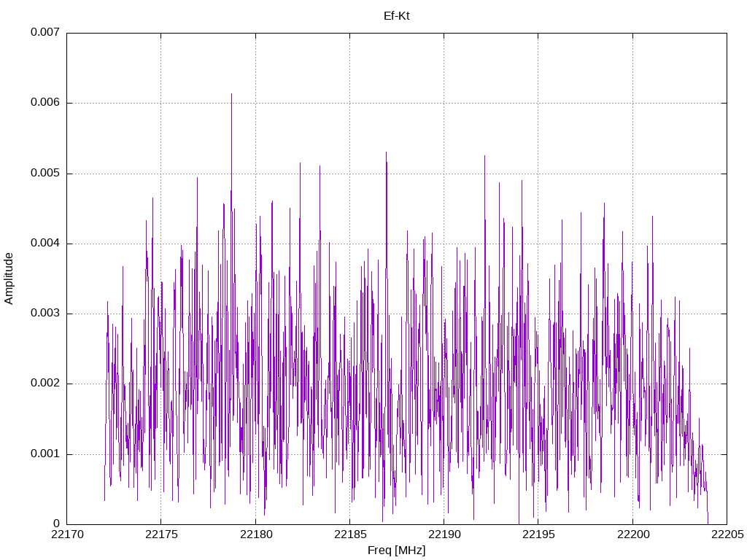Click the x-axis tick value 22185
747x560 pixels.
pyautogui.click(x=349, y=534)
